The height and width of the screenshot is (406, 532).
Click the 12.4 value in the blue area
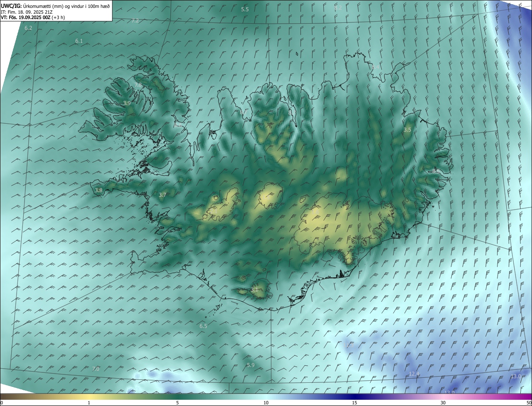pos(414,374)
